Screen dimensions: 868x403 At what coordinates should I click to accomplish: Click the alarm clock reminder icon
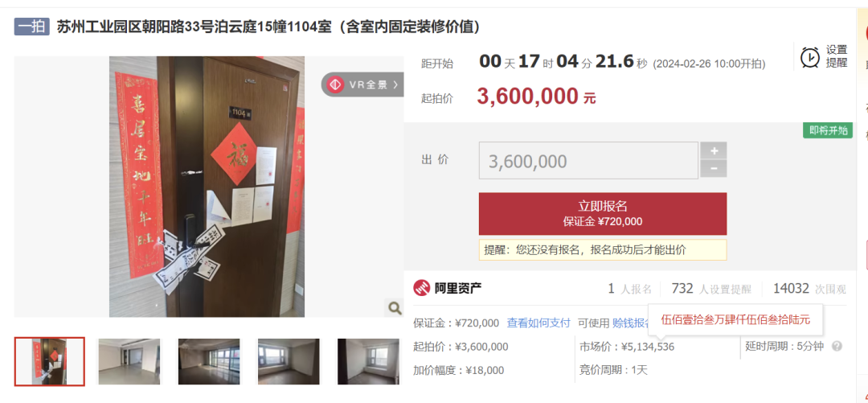coord(810,56)
